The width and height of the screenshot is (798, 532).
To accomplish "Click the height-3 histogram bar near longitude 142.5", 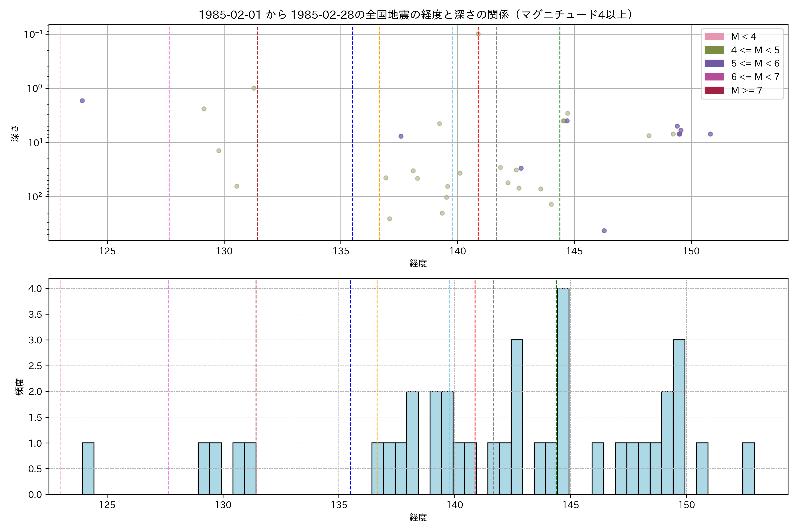I will (517, 417).
